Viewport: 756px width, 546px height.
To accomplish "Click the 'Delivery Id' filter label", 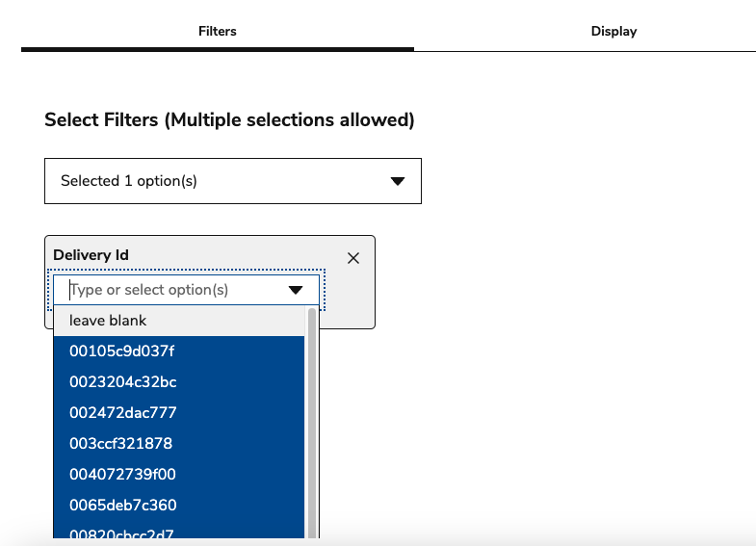I will 91,255.
